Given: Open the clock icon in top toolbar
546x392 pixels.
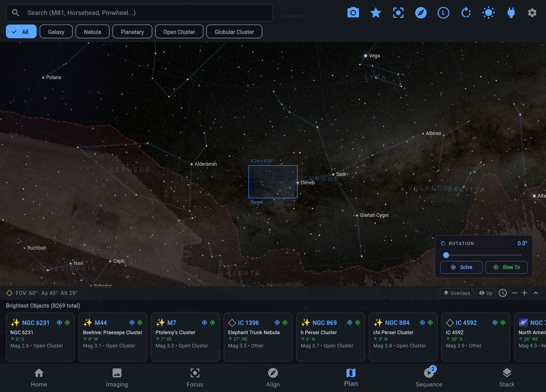Looking at the screenshot, I should 443,13.
